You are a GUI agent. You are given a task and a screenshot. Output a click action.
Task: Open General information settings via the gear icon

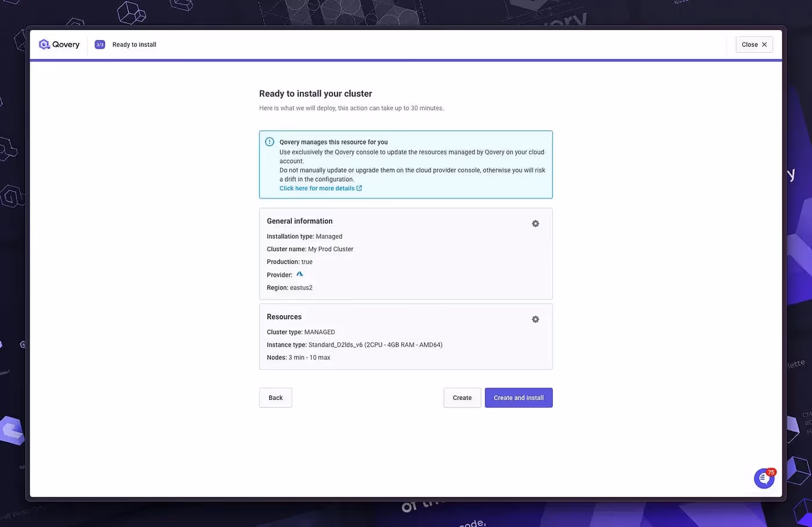tap(535, 223)
